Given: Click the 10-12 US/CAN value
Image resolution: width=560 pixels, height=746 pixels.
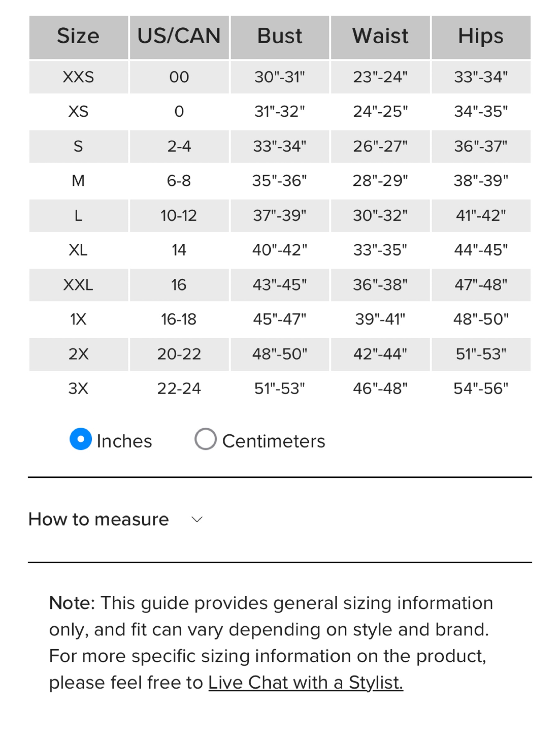Looking at the screenshot, I should (x=179, y=215).
